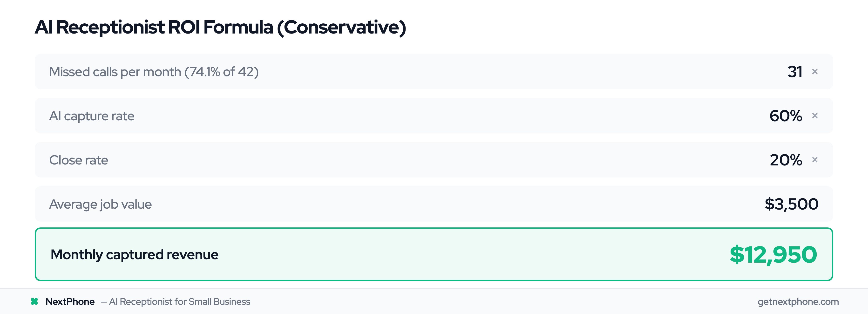The image size is (868, 314).
Task: Click the 'AI Receptionist ROI Formula' heading text
Action: [x=154, y=27]
